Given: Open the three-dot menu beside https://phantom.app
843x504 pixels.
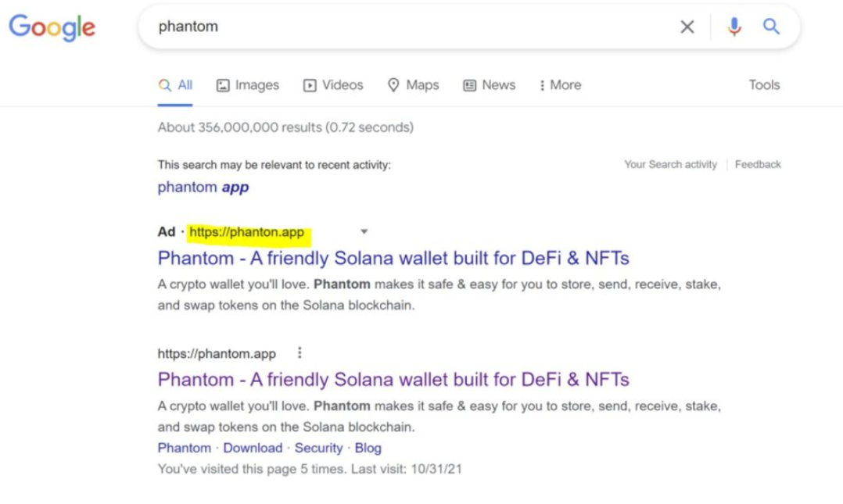Looking at the screenshot, I should [x=300, y=353].
